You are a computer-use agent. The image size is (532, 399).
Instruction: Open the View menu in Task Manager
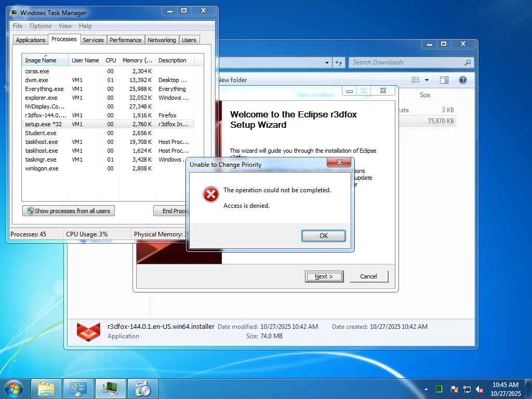point(65,26)
